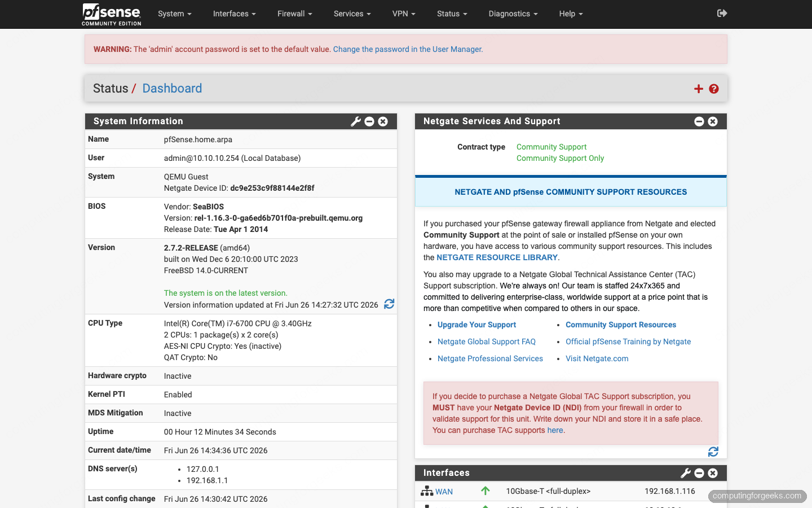The width and height of the screenshot is (812, 508).
Task: Click the Upgrade Your Support link
Action: click(476, 325)
